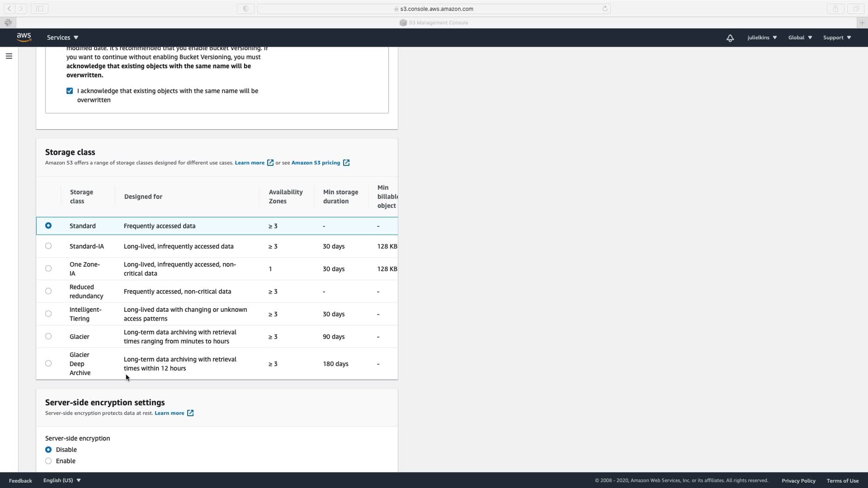Open the Terms of Use link
The image size is (868, 488).
pyautogui.click(x=842, y=481)
